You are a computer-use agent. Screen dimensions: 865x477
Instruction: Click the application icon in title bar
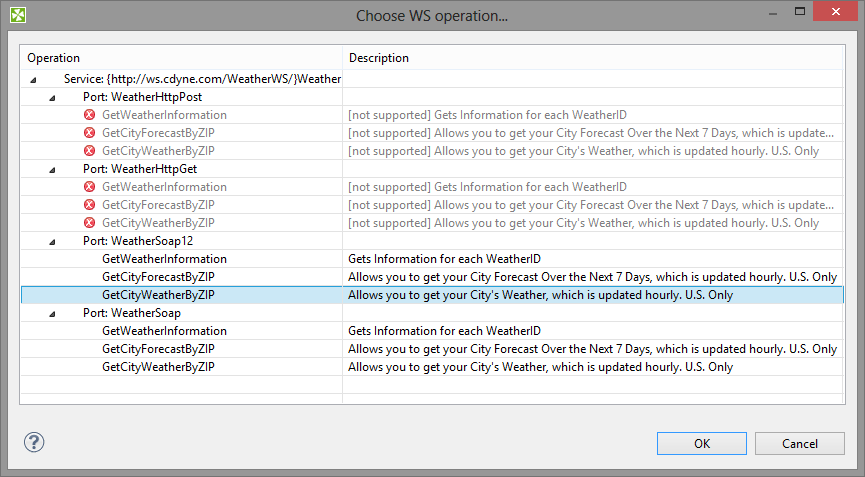coord(17,15)
